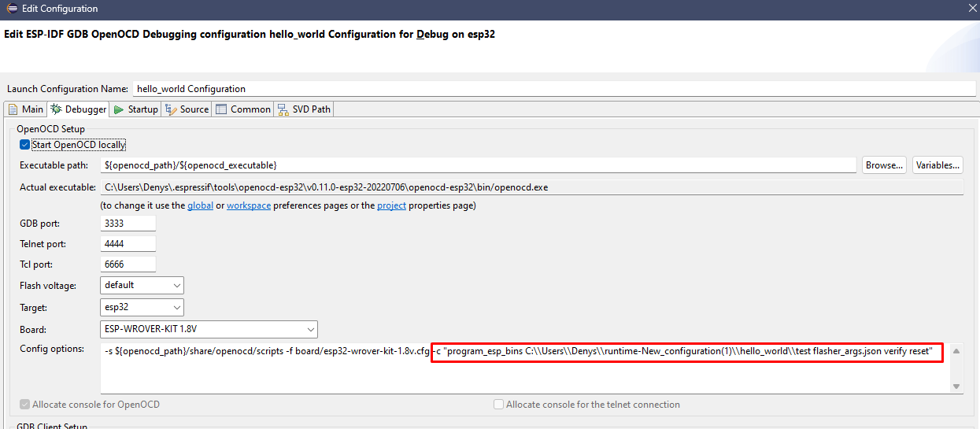
Task: Click the Eclipse icon in title bar
Action: tap(11, 9)
